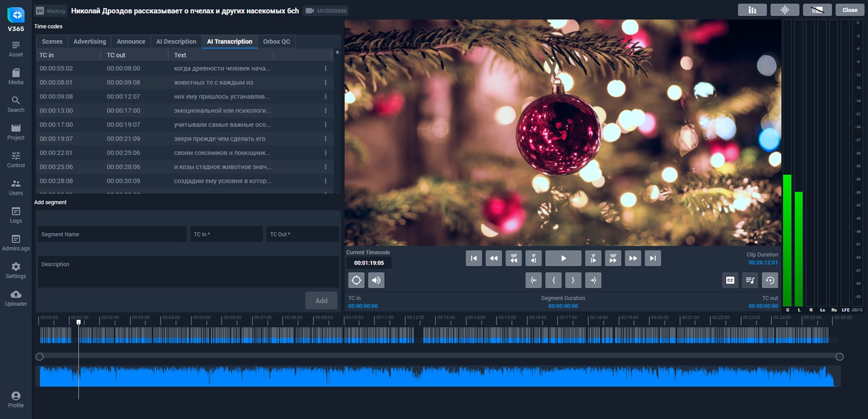This screenshot has height=419, width=868.
Task: Switch to the Advertising tab
Action: 90,42
